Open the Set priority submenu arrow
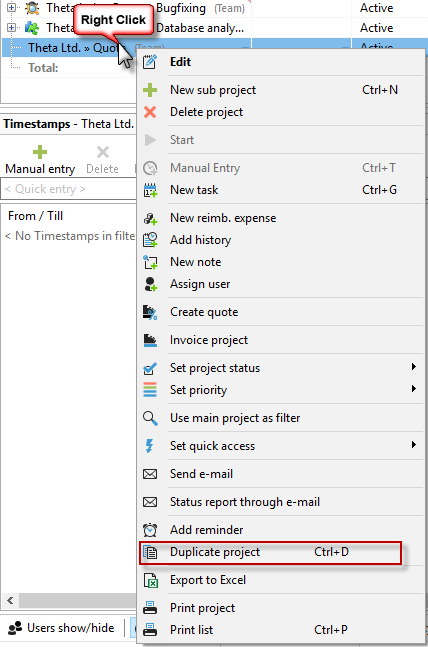 coord(414,388)
